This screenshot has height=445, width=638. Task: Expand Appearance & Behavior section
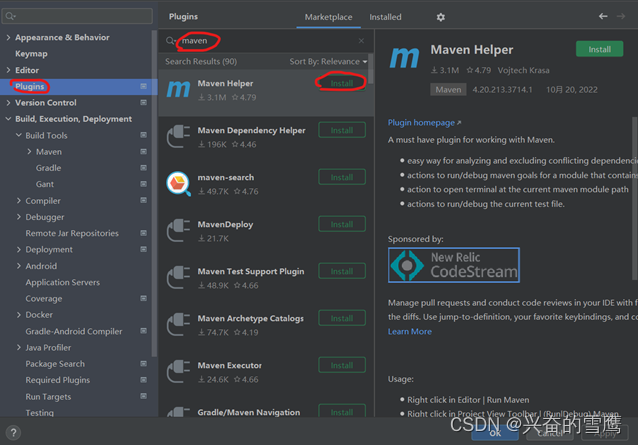click(x=8, y=37)
